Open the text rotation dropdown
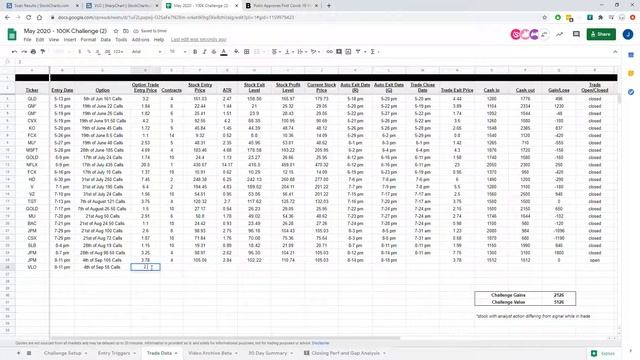The width and height of the screenshot is (640, 360). tap(315, 52)
